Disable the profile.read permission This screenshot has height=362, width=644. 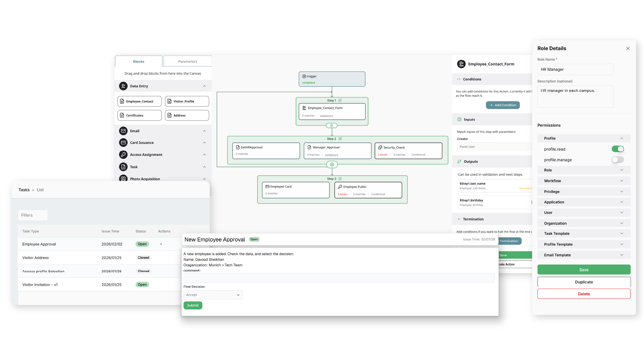coord(618,149)
